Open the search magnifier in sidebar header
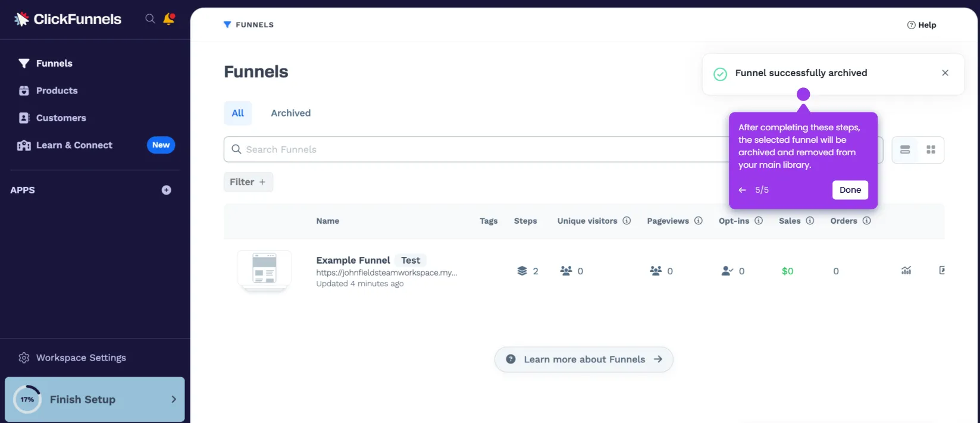 click(150, 19)
